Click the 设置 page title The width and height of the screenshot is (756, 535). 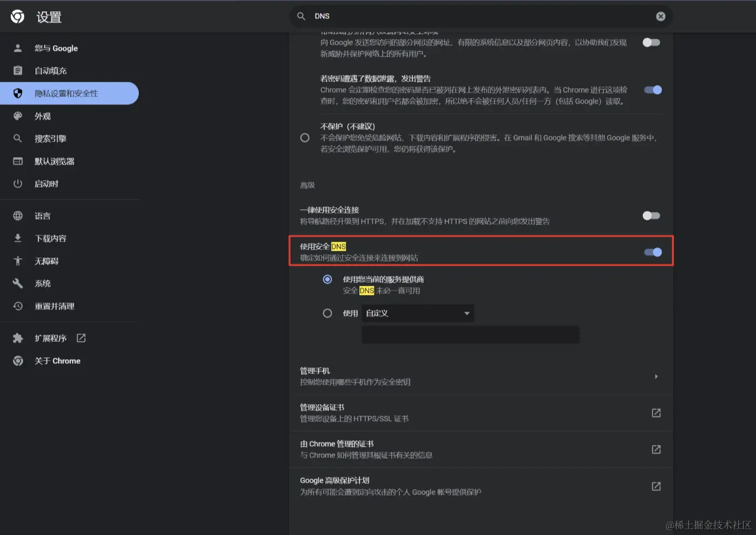49,17
